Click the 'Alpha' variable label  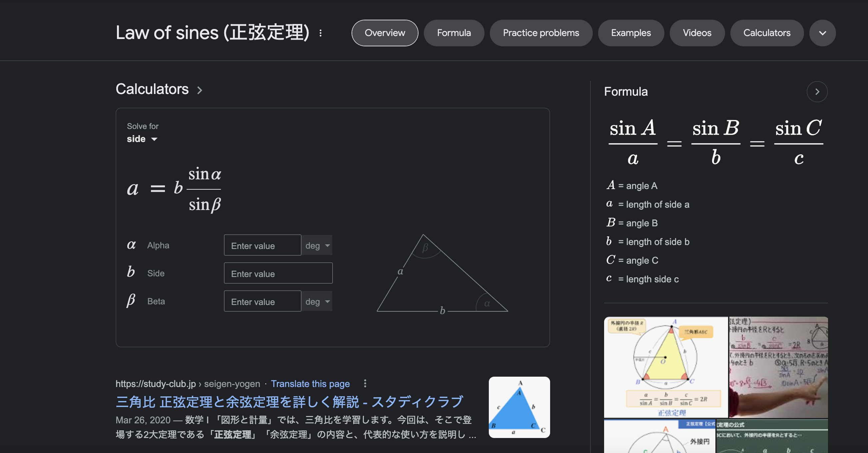tap(158, 245)
